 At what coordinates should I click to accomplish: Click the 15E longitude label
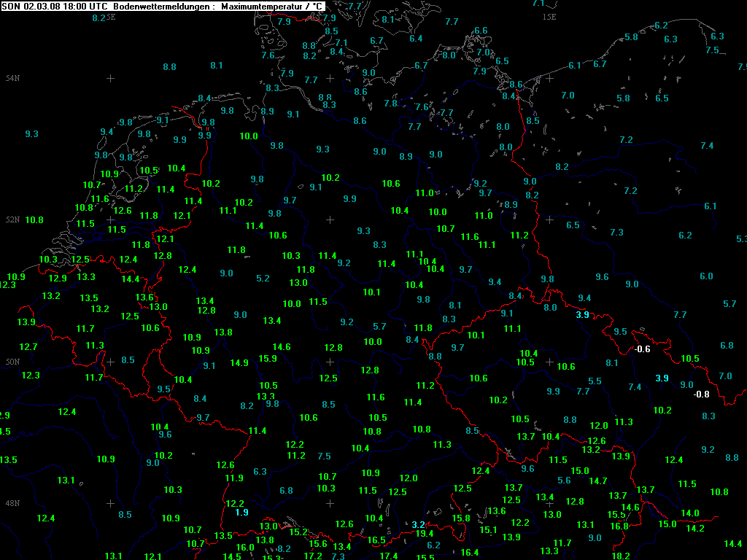549,16
